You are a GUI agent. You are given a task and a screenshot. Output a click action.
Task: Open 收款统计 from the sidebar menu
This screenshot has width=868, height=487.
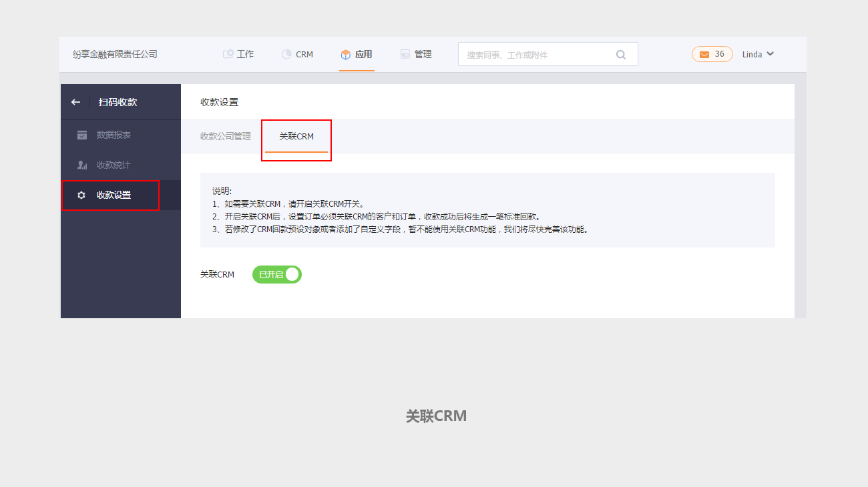114,165
